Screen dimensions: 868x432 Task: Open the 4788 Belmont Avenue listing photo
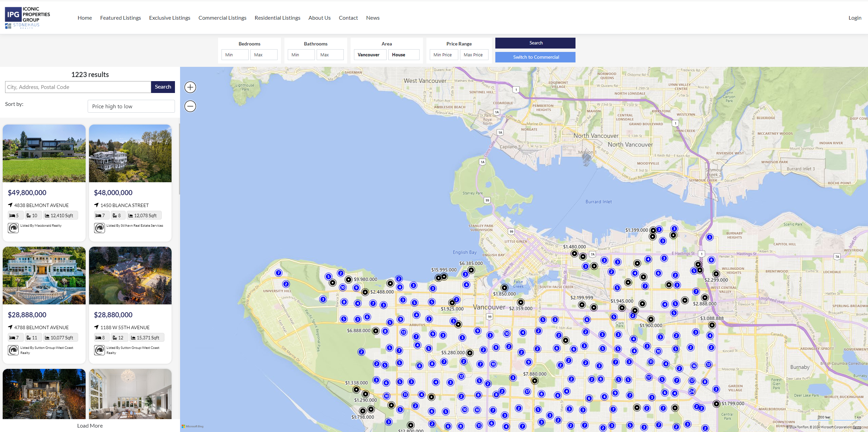click(x=44, y=276)
